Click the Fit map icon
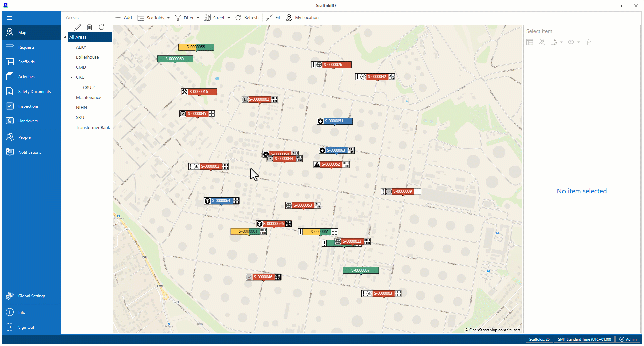 point(270,18)
